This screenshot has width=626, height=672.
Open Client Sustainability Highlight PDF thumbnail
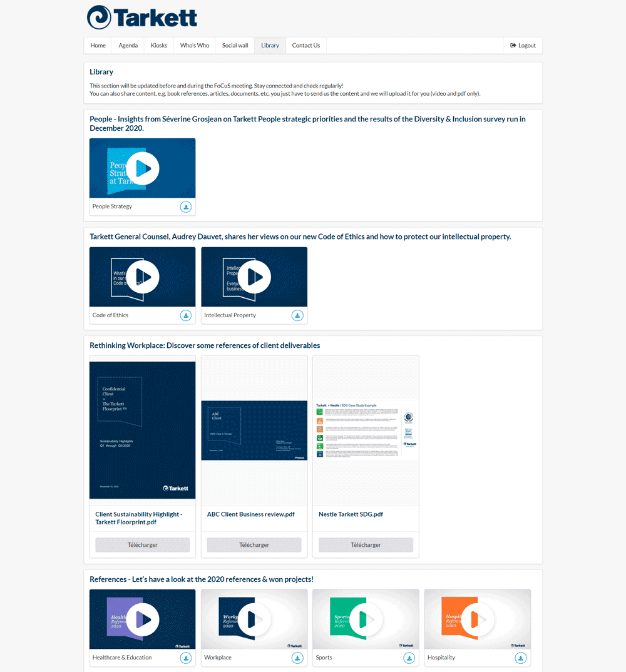143,430
